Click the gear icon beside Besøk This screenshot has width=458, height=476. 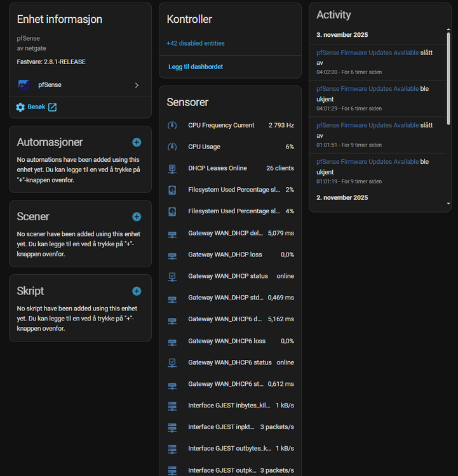tap(20, 107)
